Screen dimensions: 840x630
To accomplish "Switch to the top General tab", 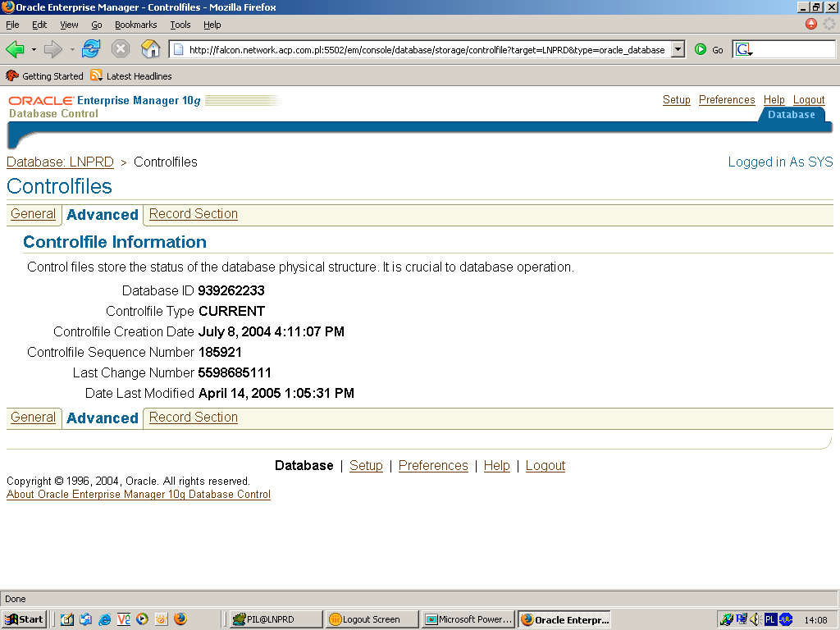I will click(33, 214).
